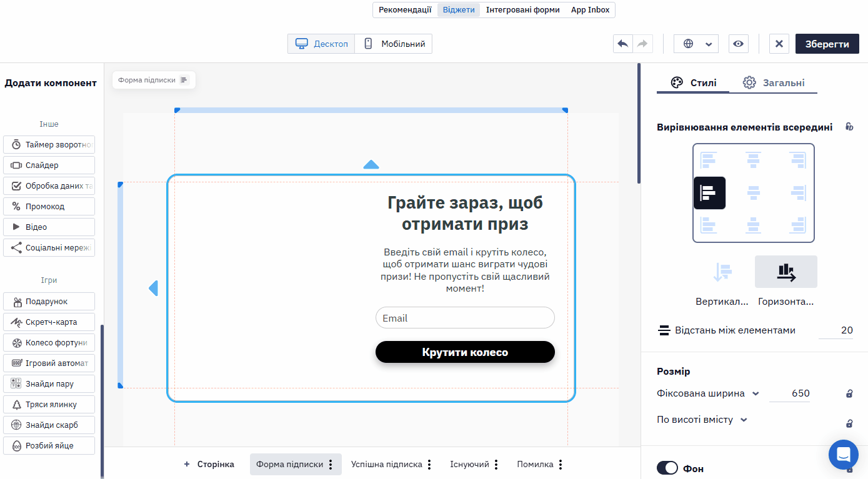Image resolution: width=868 pixels, height=479 pixels.
Task: Add the Скретч-карта game
Action: coord(49,322)
